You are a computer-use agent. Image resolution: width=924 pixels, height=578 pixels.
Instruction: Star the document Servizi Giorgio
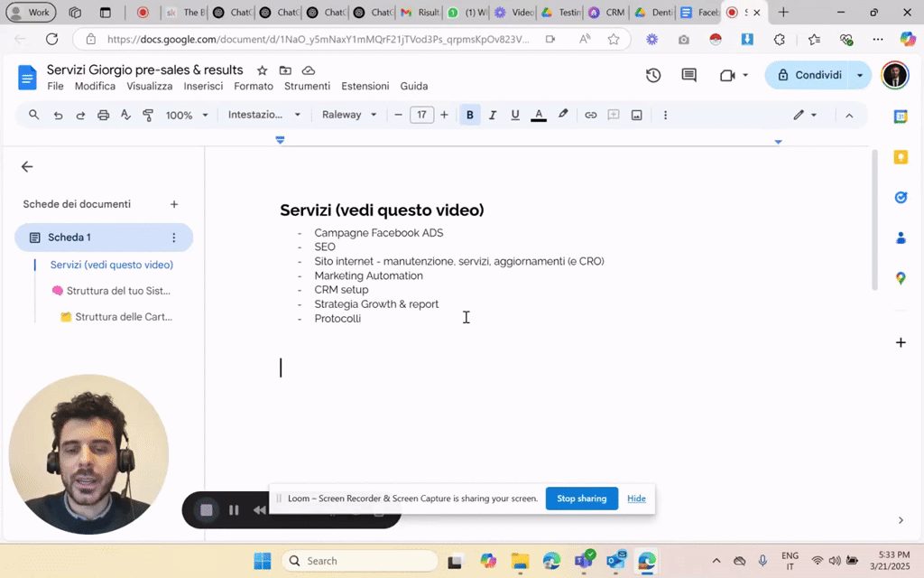[263, 70]
